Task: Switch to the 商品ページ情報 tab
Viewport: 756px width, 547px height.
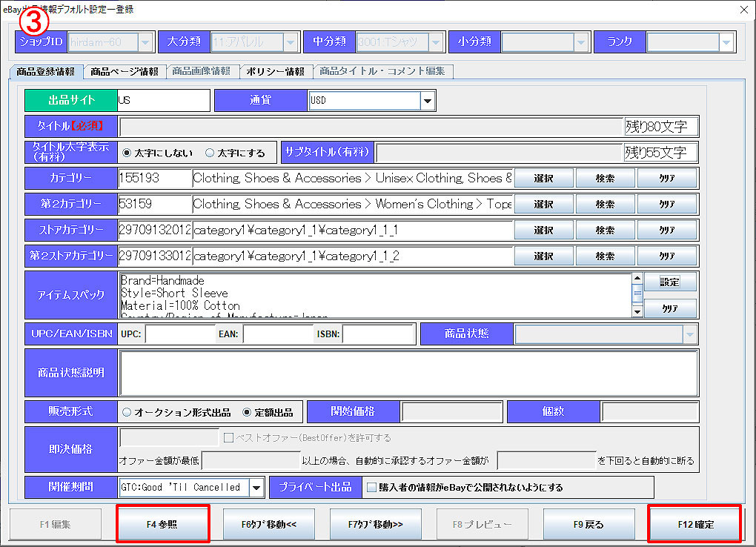Action: [x=124, y=72]
